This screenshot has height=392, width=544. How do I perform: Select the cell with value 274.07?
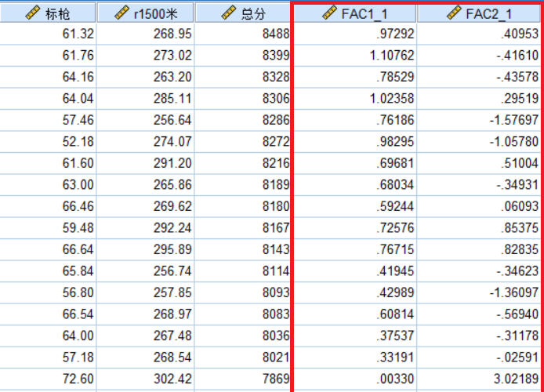tap(145, 142)
